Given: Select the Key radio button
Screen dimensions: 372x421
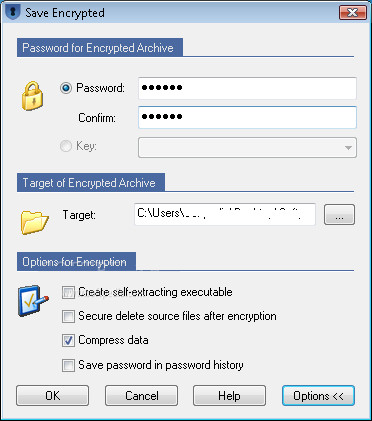Looking at the screenshot, I should click(x=66, y=146).
